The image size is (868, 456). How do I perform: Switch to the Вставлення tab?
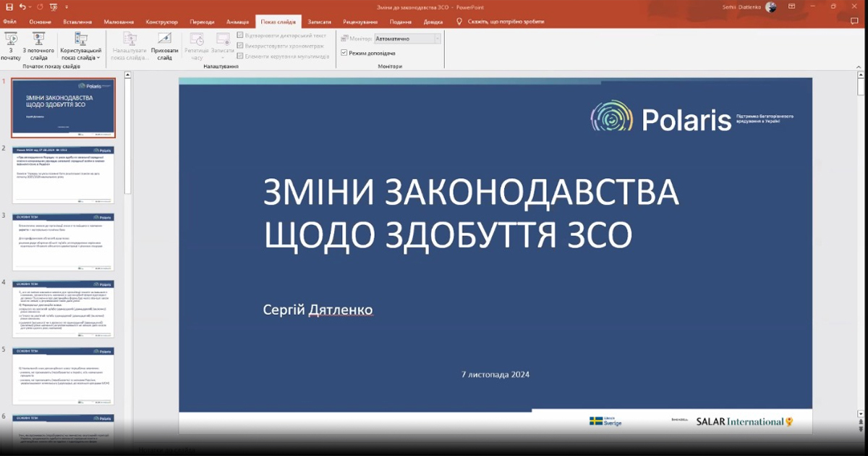click(x=77, y=22)
